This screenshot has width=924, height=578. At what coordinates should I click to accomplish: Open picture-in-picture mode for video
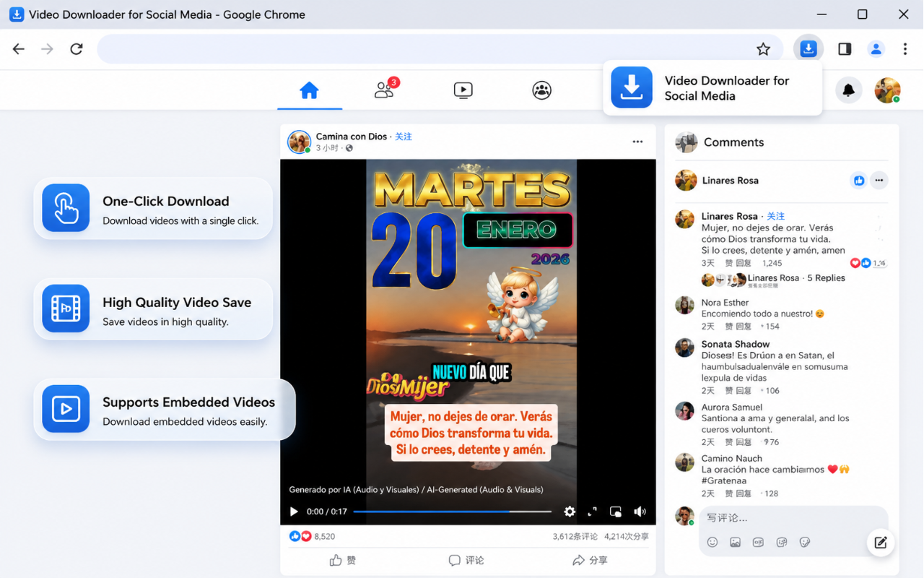(616, 512)
